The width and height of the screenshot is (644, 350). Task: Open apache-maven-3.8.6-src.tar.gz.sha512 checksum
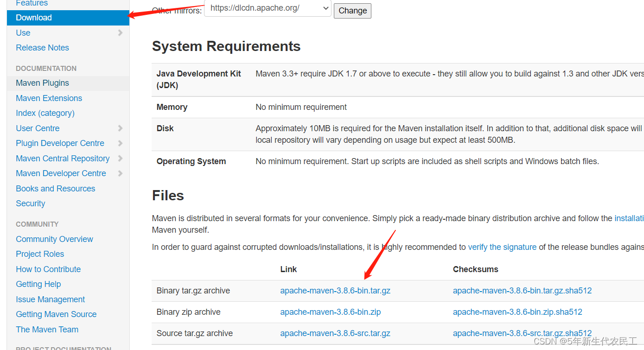522,333
